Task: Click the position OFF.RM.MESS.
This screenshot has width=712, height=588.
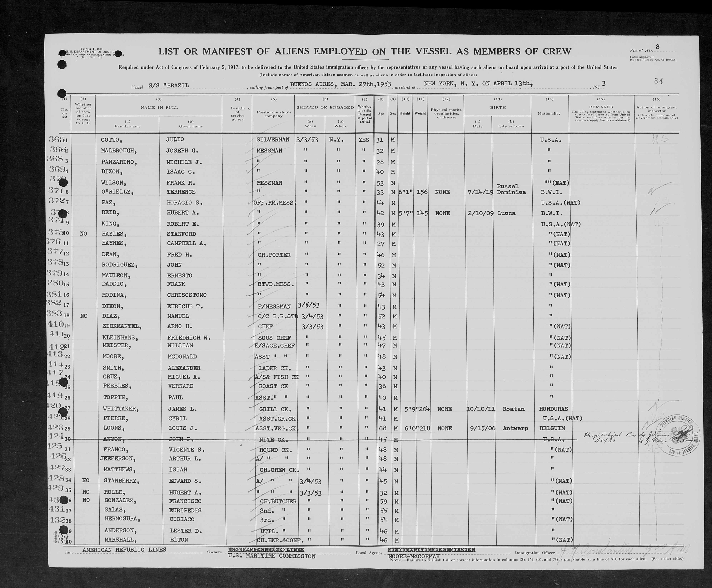Action: (x=275, y=203)
